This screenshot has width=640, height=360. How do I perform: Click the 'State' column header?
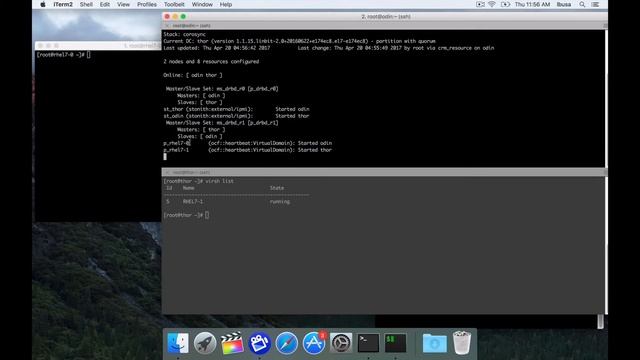click(x=277, y=188)
